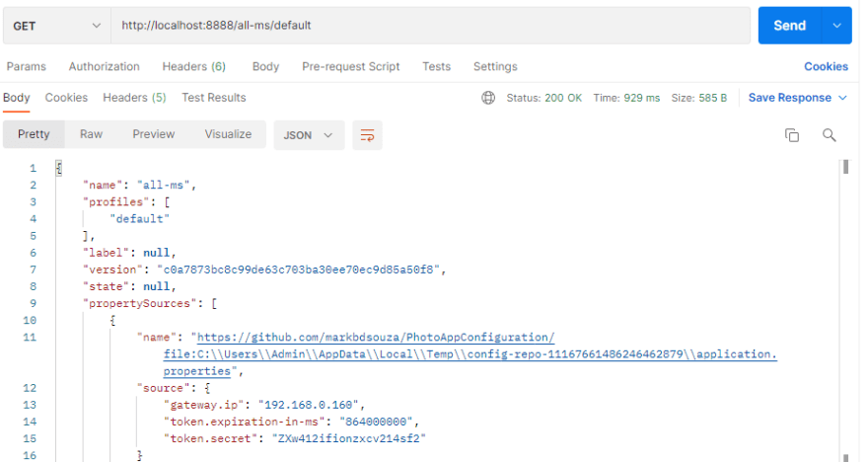This screenshot has width=868, height=462.
Task: Open search in response body
Action: [x=830, y=135]
